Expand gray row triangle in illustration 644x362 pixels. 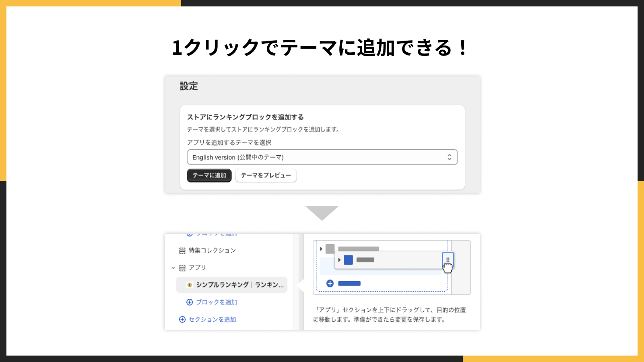click(321, 249)
